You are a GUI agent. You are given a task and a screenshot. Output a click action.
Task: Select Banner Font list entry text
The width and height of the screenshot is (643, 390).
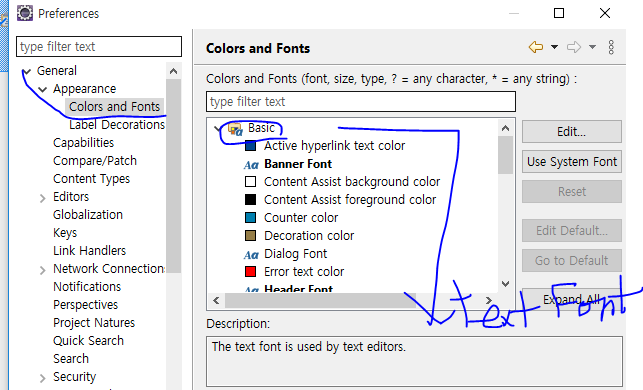tap(298, 164)
